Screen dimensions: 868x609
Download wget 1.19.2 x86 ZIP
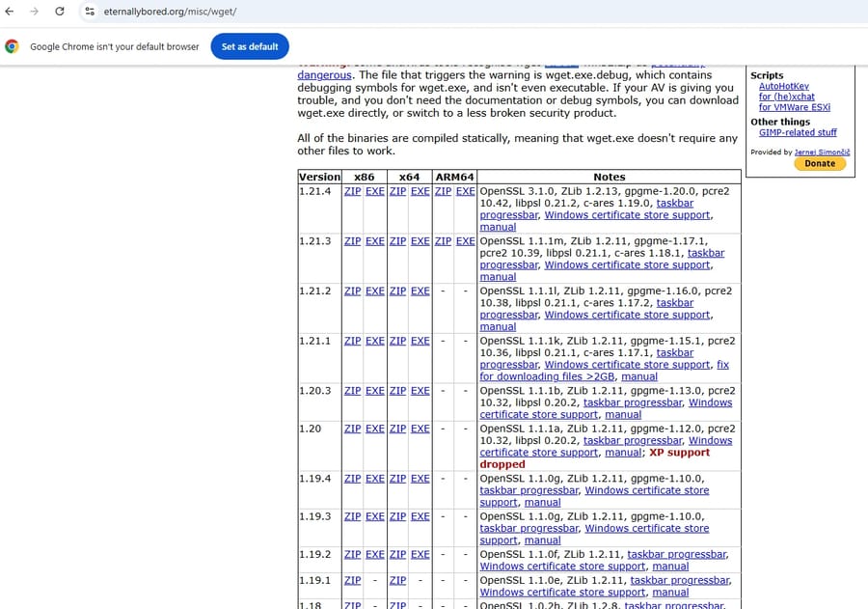[x=353, y=554]
